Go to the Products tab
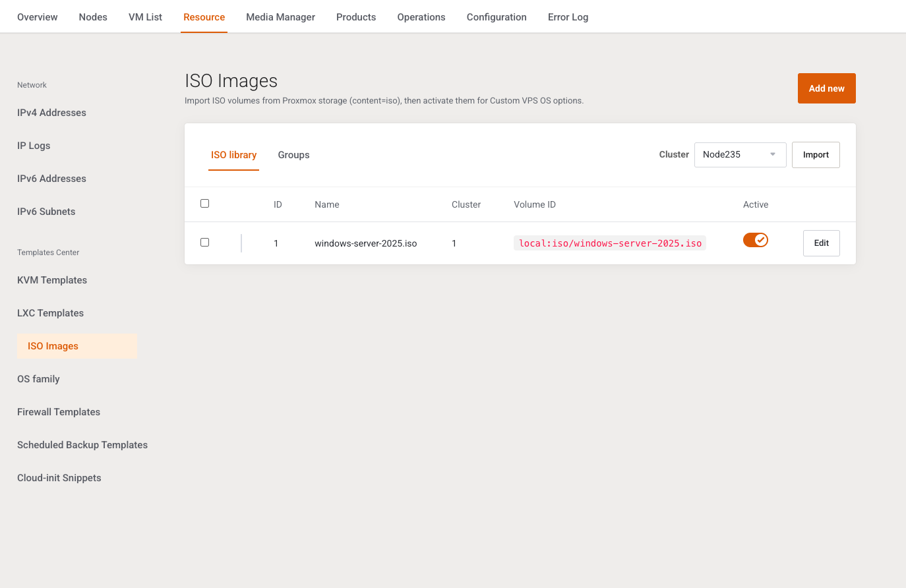Screen dimensions: 906x588 pyautogui.click(x=356, y=17)
